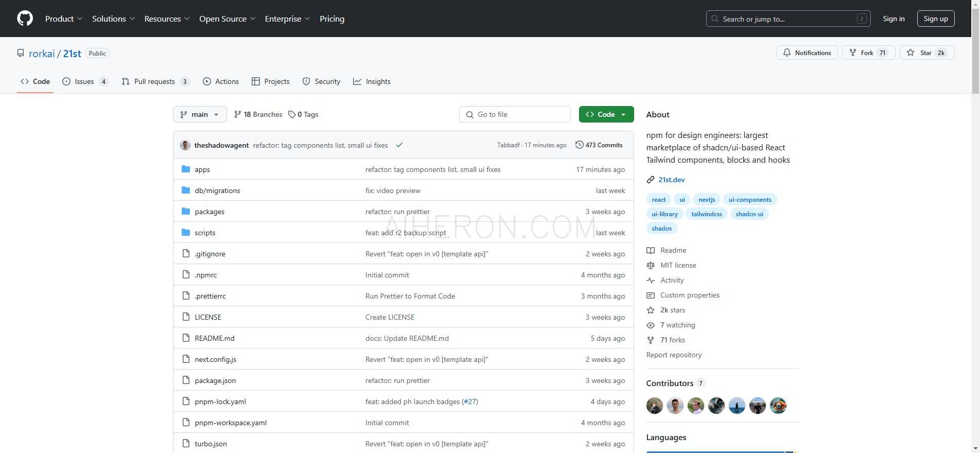Open the .gitignore file

click(210, 254)
